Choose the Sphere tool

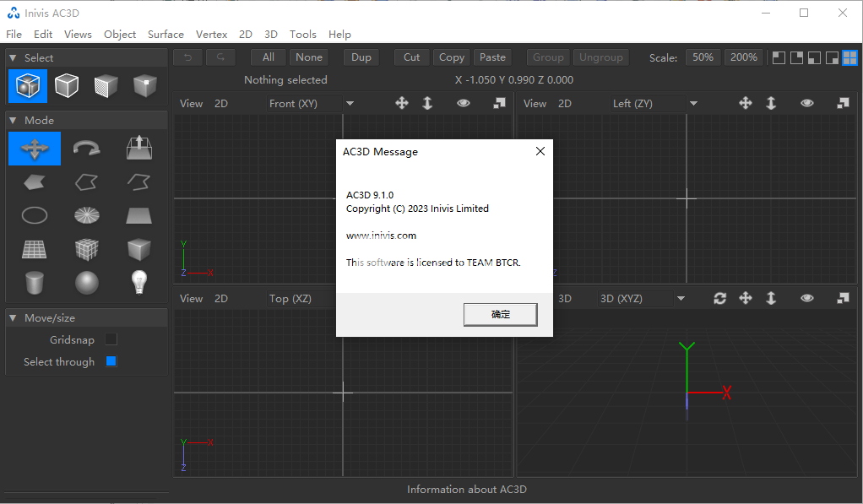point(86,283)
